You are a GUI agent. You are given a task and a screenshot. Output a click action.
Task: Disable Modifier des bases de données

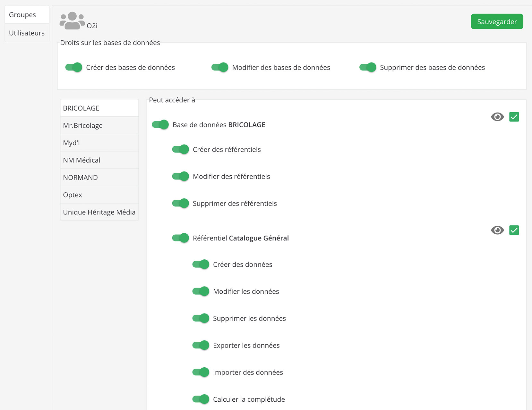coord(220,67)
